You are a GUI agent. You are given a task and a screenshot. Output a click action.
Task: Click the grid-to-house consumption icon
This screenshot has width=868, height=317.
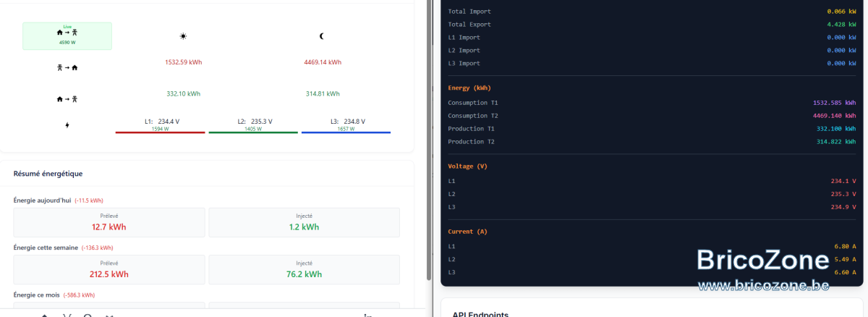point(67,67)
